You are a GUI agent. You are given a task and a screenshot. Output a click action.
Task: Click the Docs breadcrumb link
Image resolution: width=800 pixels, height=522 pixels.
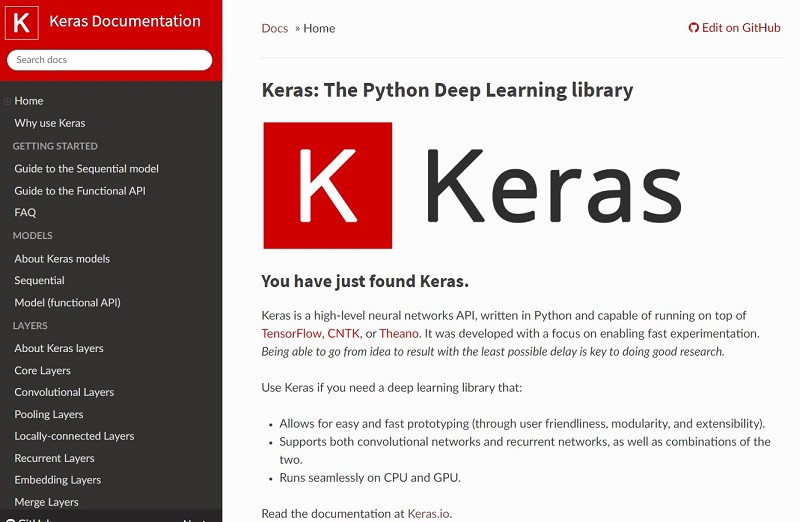274,28
